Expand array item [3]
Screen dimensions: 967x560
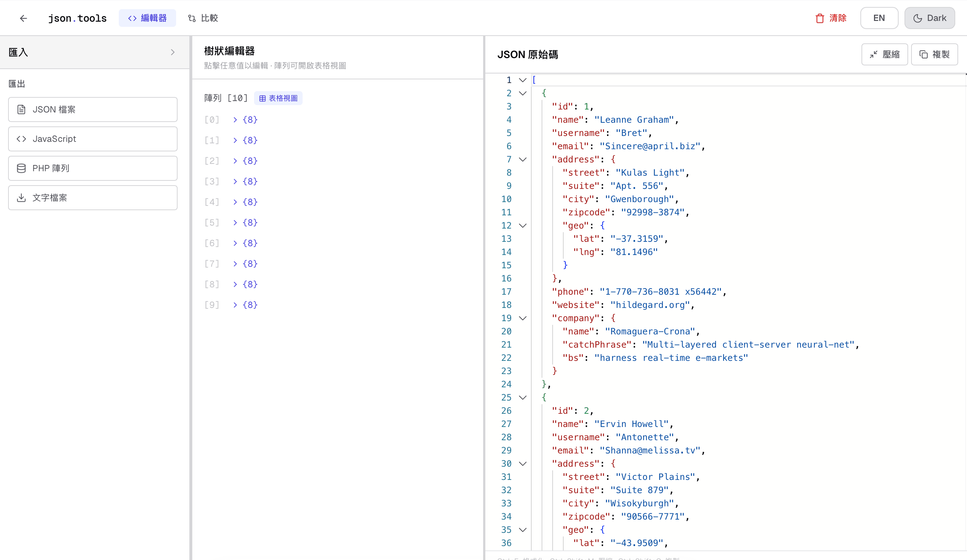pyautogui.click(x=235, y=182)
